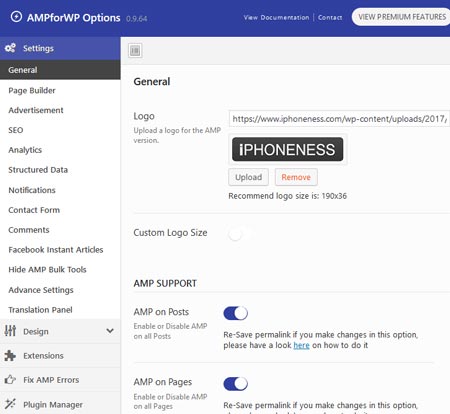Open the View Documentation link
The image size is (450, 414).
coord(276,17)
